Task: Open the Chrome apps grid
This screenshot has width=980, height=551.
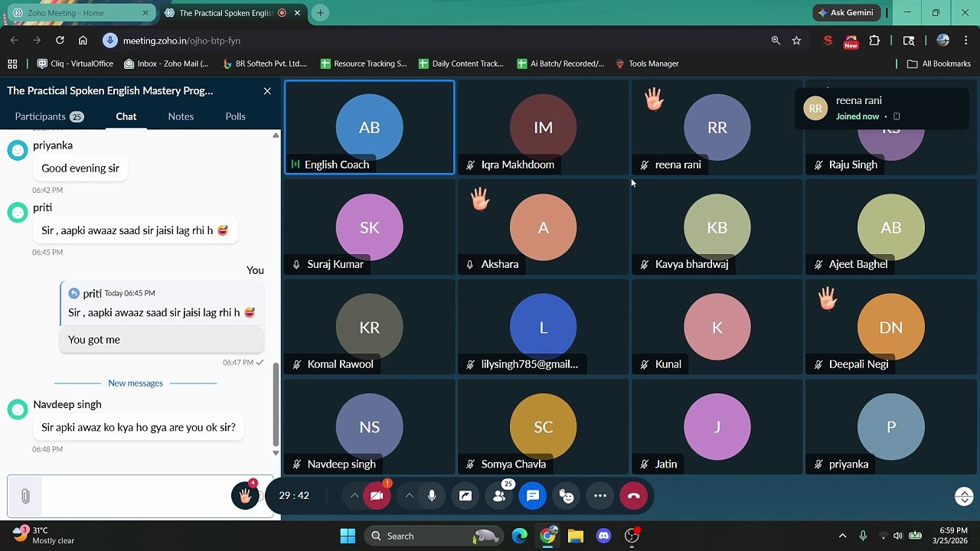Action: click(x=12, y=64)
